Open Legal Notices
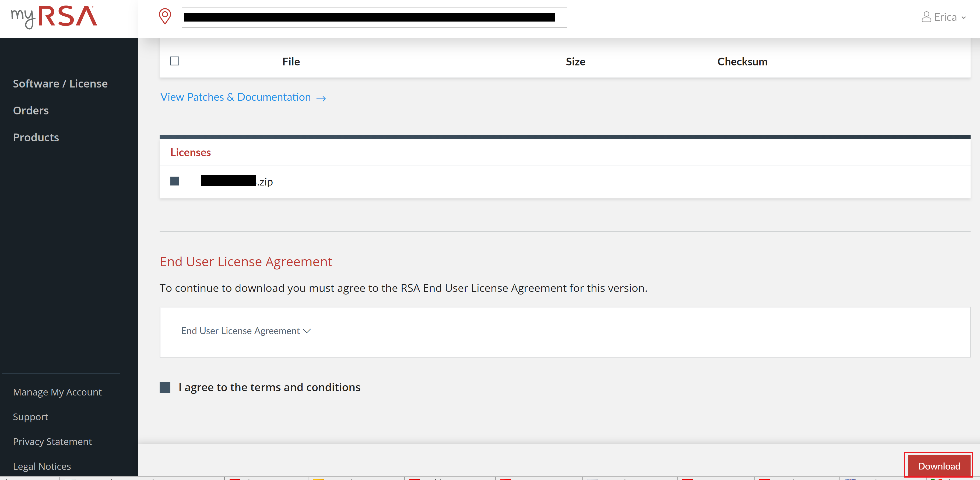 [x=42, y=466]
